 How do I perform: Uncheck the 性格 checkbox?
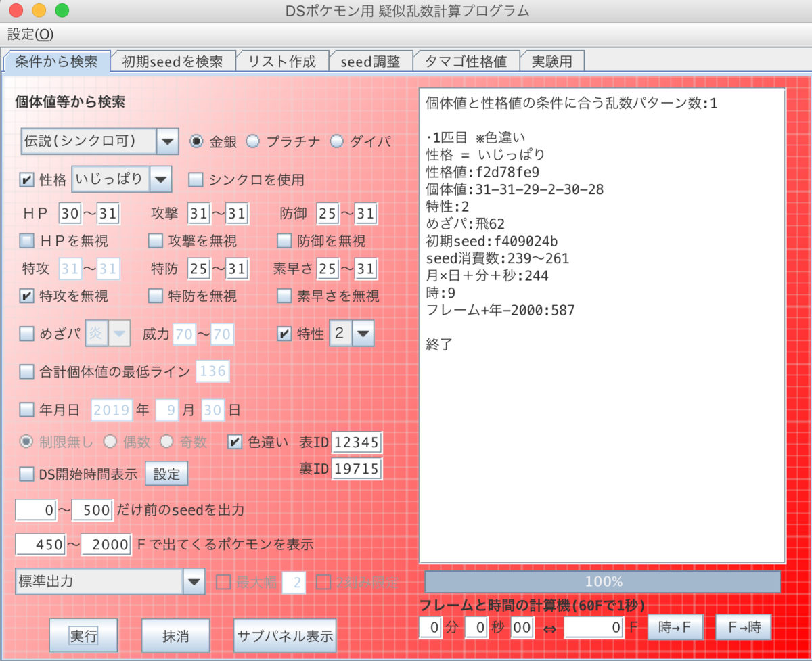click(x=26, y=180)
